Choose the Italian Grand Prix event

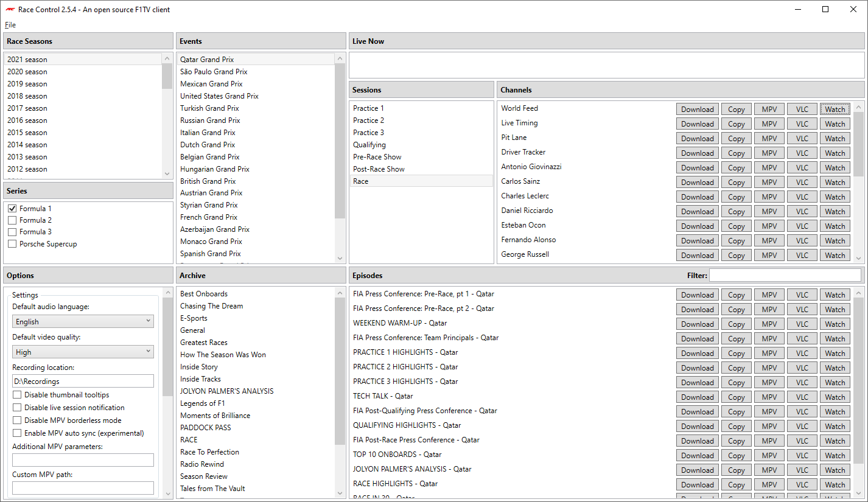coord(256,133)
